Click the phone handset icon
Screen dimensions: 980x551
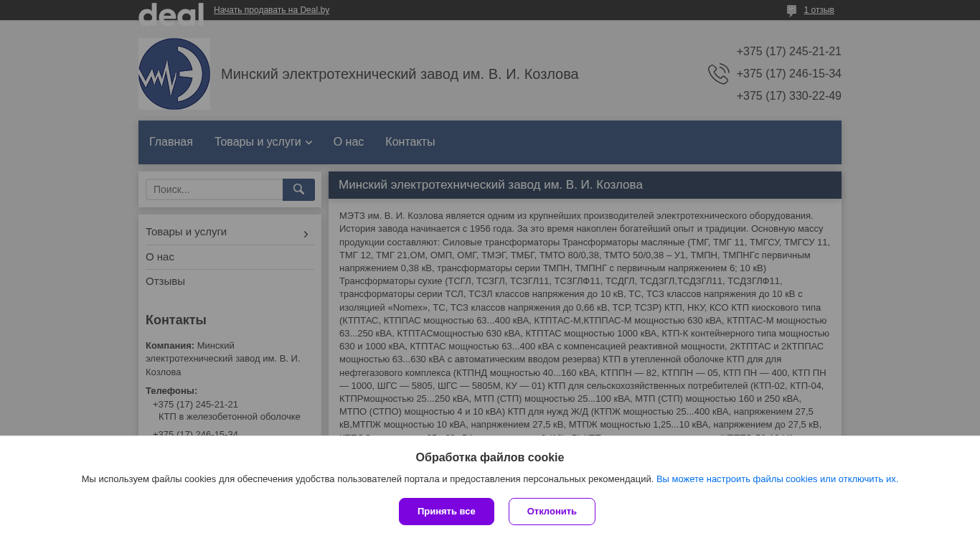pos(718,74)
